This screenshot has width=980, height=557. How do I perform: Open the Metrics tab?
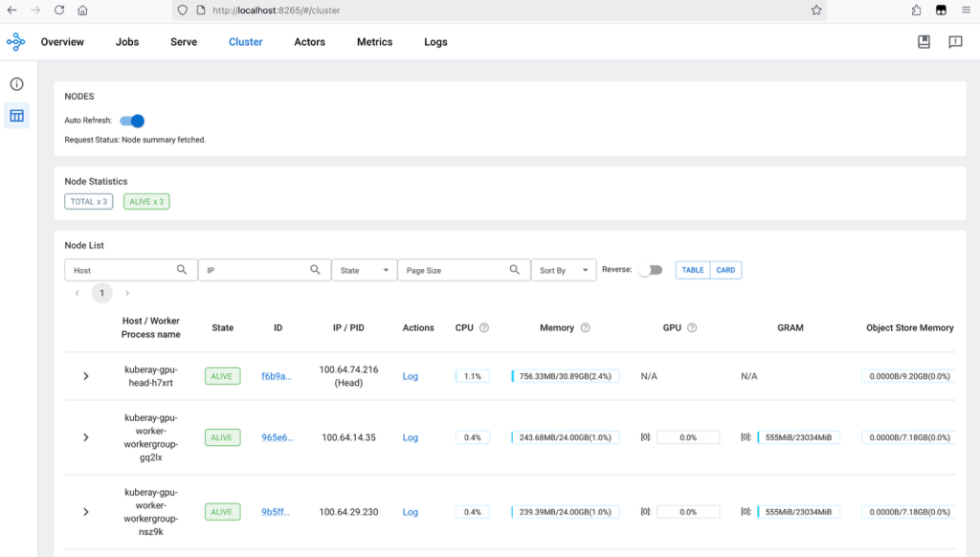[x=374, y=42]
